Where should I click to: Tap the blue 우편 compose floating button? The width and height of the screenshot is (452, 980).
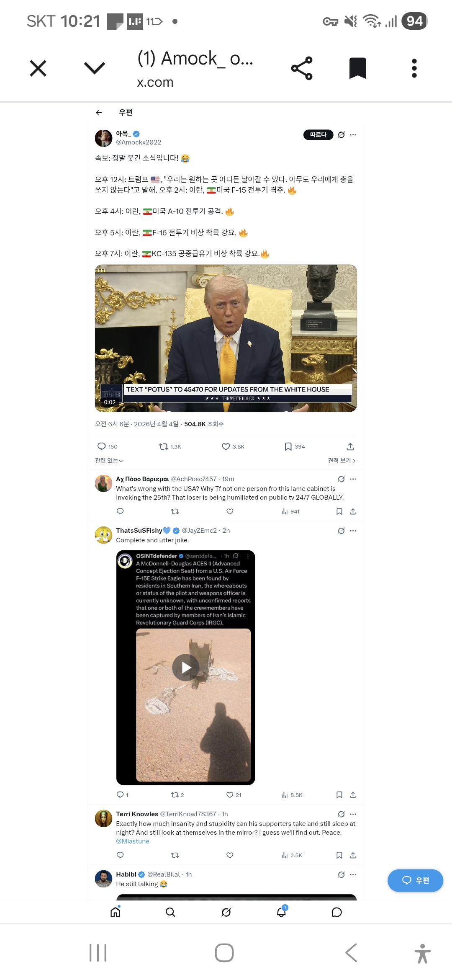click(415, 880)
